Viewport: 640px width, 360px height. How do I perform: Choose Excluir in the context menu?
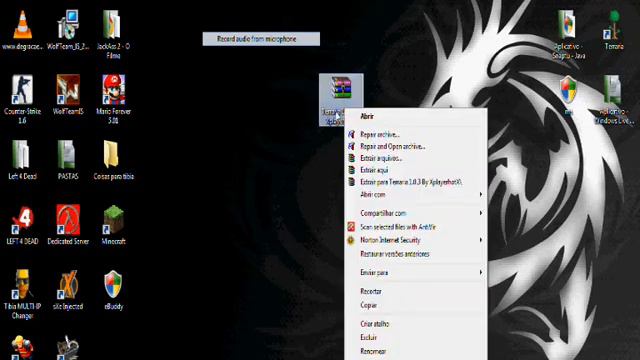[416, 338]
